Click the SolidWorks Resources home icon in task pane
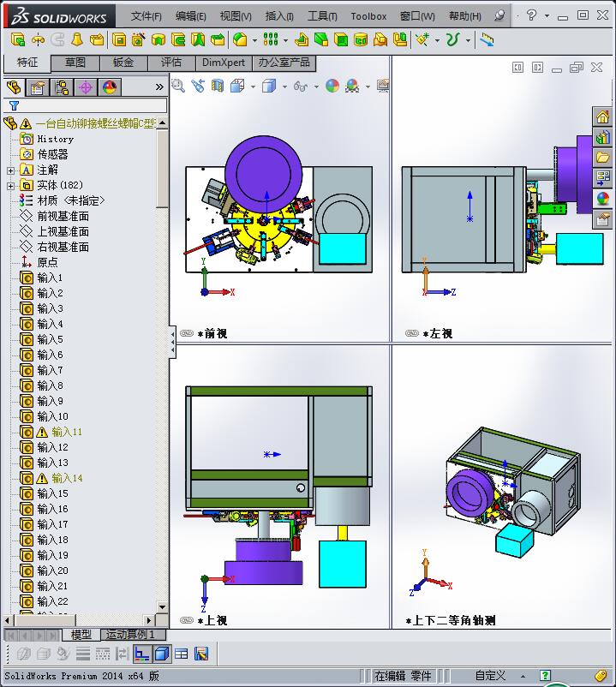Image resolution: width=616 pixels, height=687 pixels. pyautogui.click(x=602, y=116)
